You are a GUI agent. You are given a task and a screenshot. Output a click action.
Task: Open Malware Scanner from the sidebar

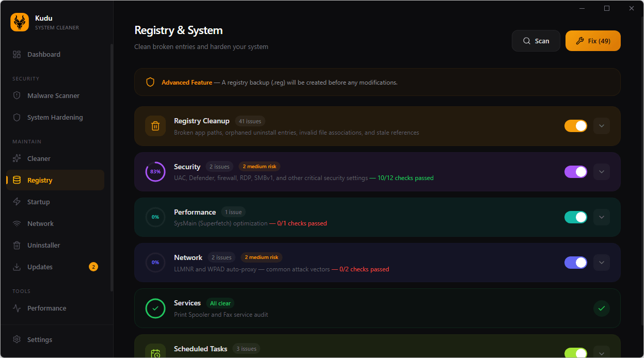[53, 95]
